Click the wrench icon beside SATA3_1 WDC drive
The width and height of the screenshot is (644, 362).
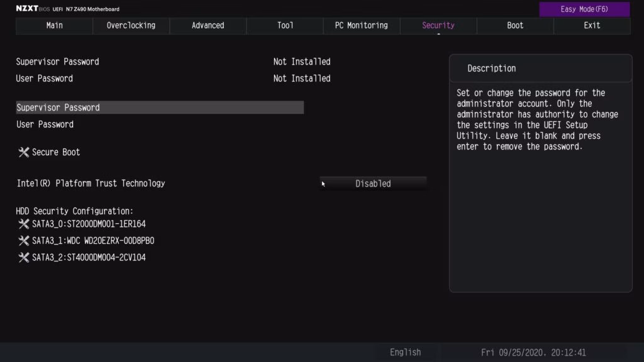(x=24, y=241)
